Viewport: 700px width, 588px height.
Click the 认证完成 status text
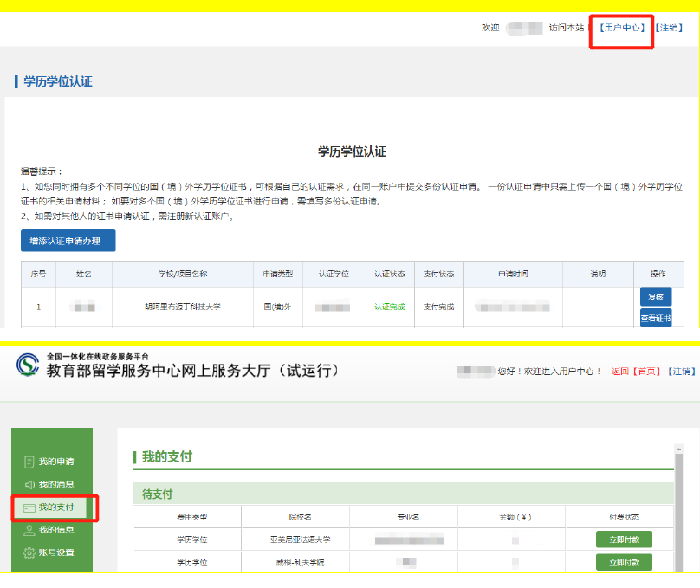click(390, 307)
